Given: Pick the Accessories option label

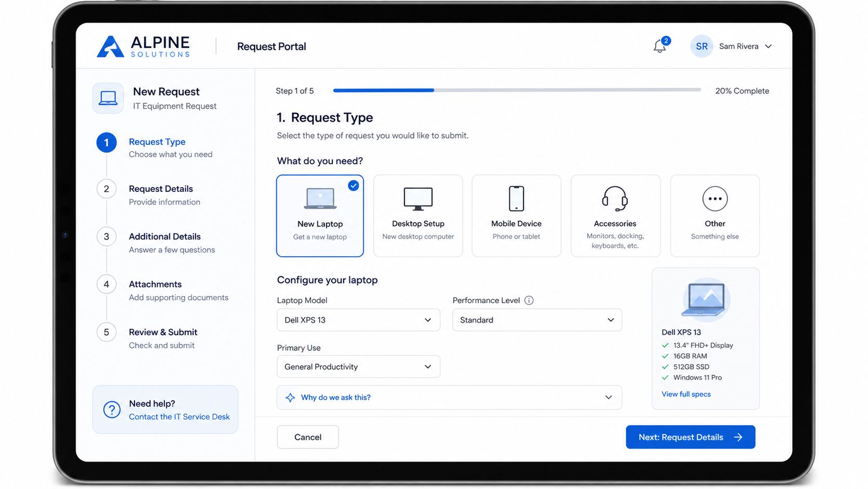Looking at the screenshot, I should coord(615,223).
